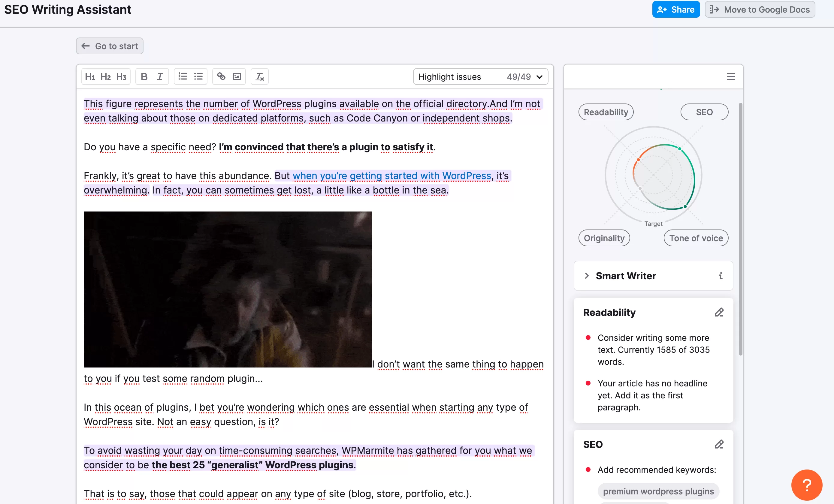This screenshot has width=834, height=504.
Task: Click the unordered list icon
Action: (x=198, y=76)
